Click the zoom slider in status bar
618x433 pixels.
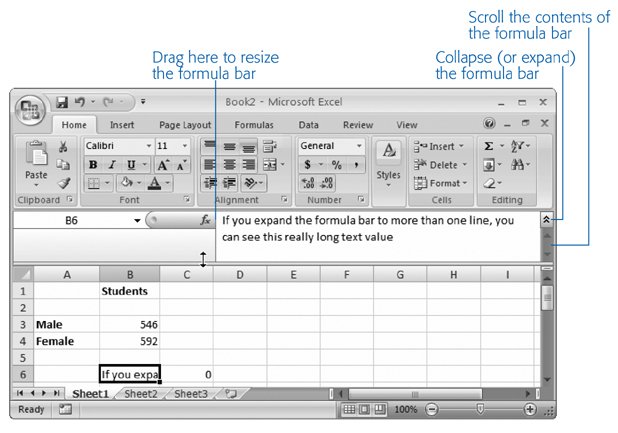click(x=480, y=410)
